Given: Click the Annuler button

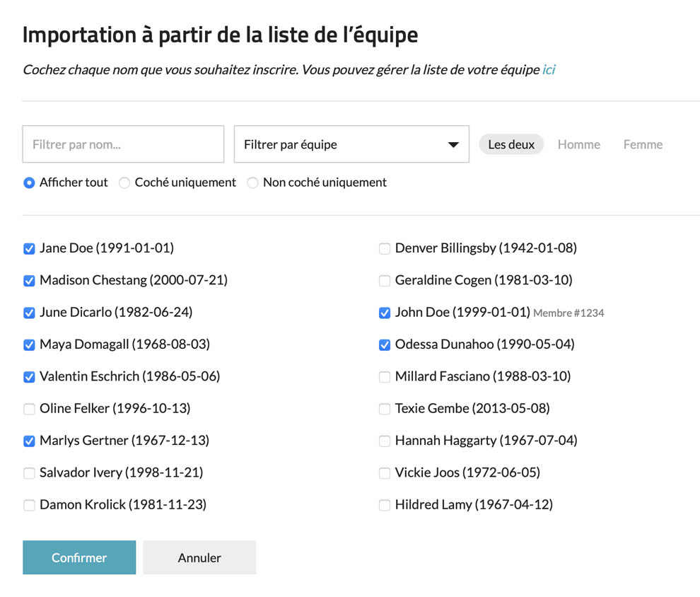Looking at the screenshot, I should point(199,557).
